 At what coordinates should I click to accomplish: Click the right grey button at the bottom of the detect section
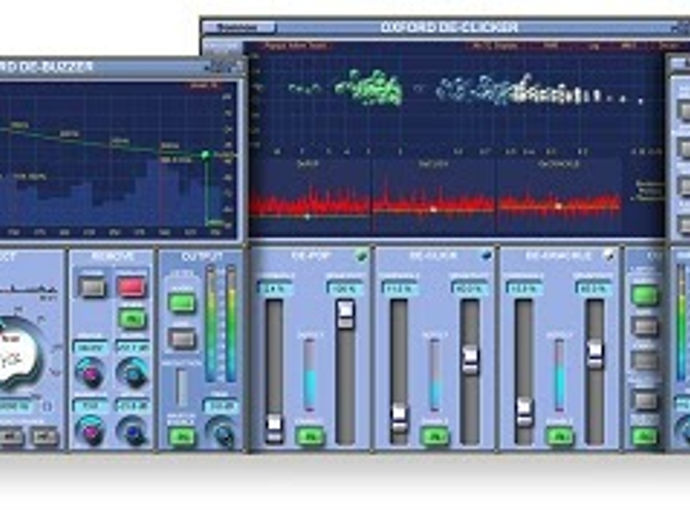click(x=45, y=437)
